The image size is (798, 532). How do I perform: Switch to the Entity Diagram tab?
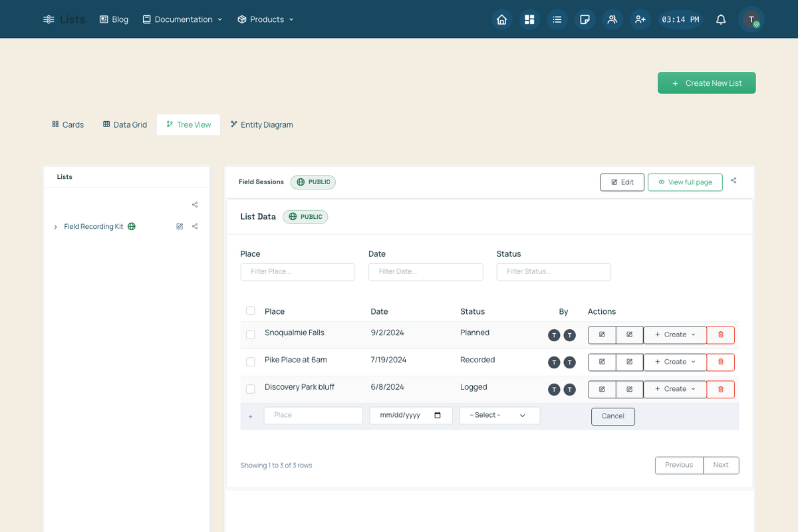[x=261, y=124]
